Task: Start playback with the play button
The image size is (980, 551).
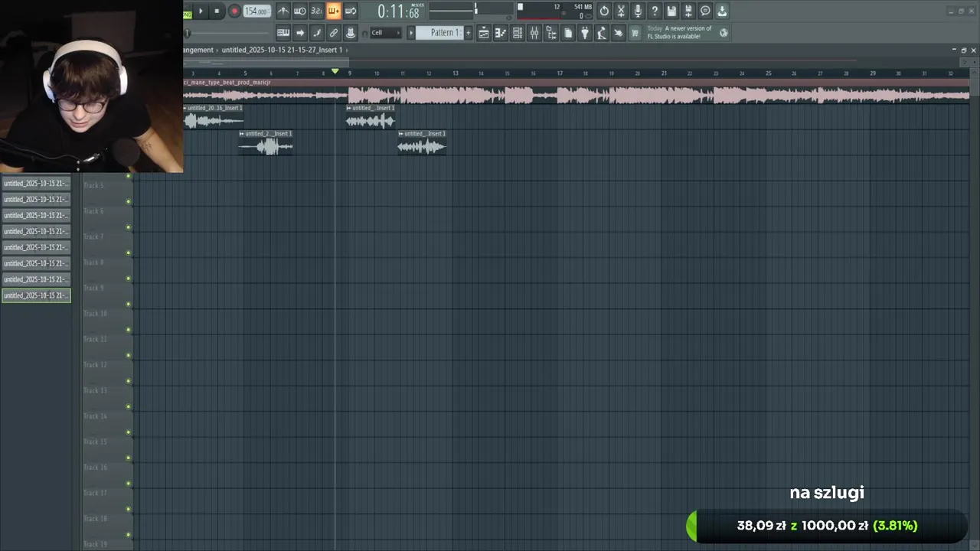Action: [201, 11]
